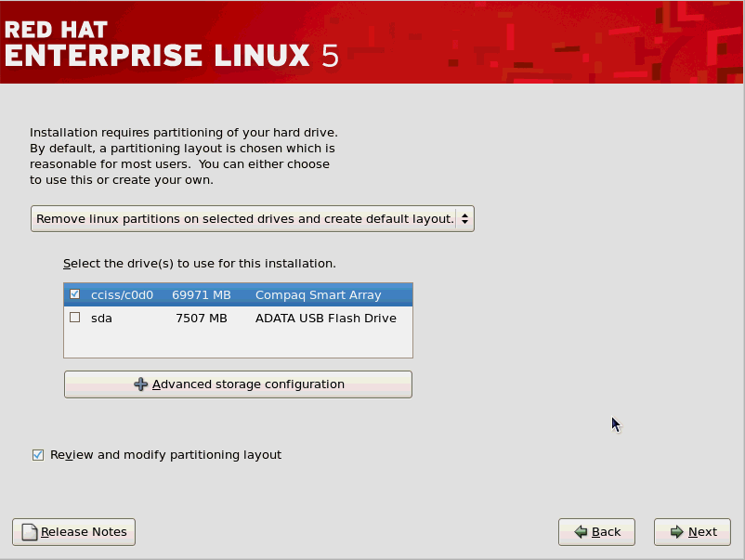Toggle Review and modify partitioning layout checkbox

38,455
